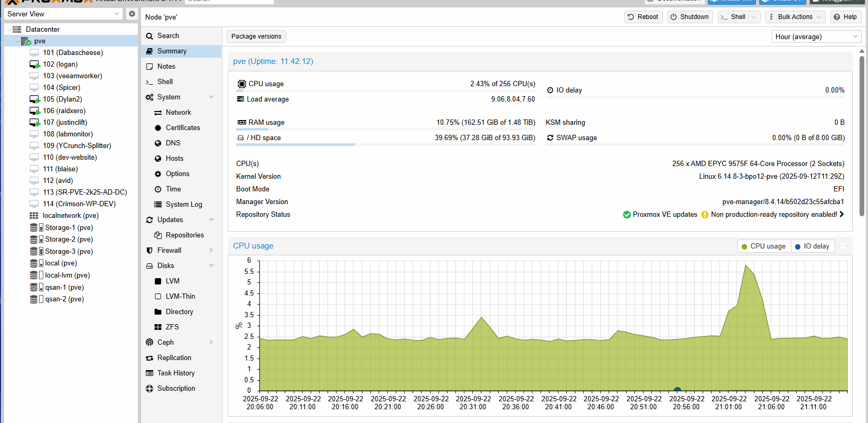Click the running VM icon for 102 (logan)

34,65
